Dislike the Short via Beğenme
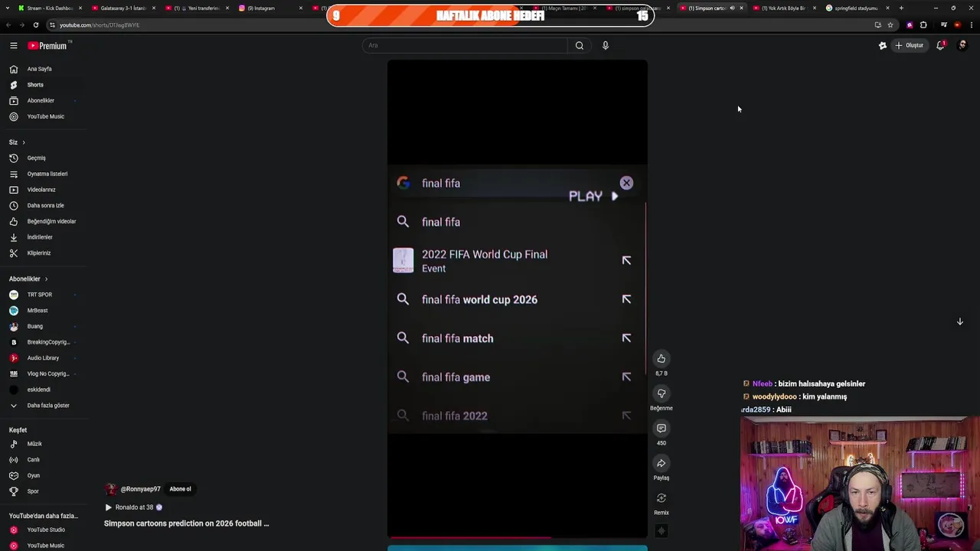This screenshot has height=551, width=980. (661, 393)
